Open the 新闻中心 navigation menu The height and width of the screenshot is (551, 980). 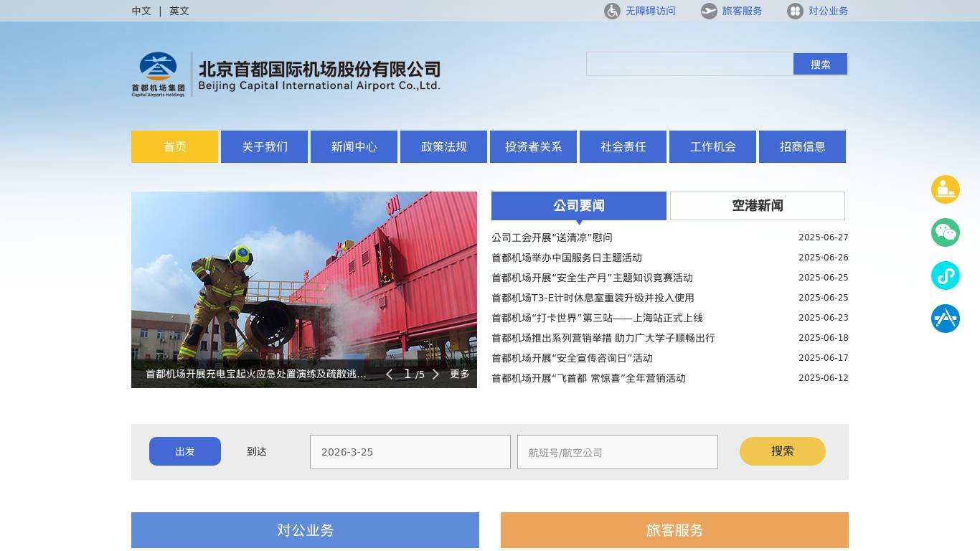[354, 146]
